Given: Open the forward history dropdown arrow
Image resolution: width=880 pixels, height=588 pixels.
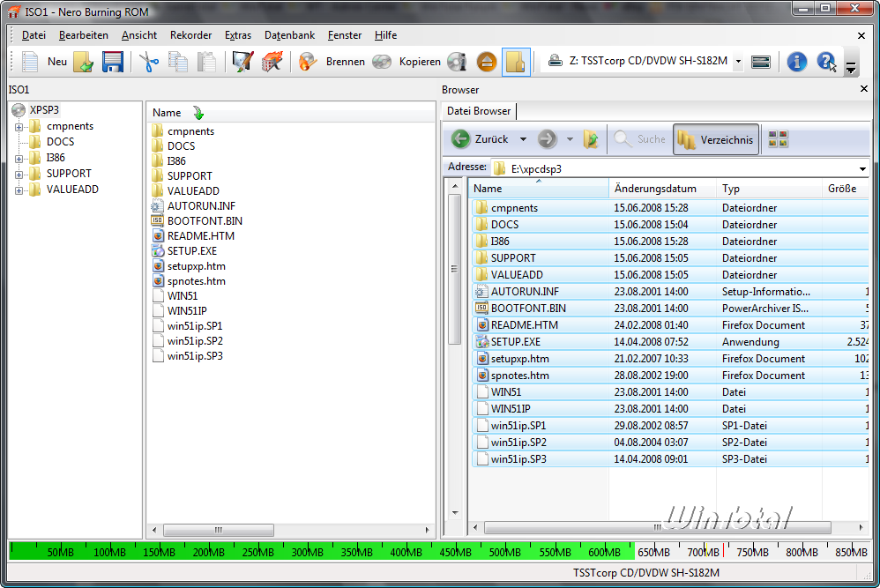Looking at the screenshot, I should click(570, 139).
